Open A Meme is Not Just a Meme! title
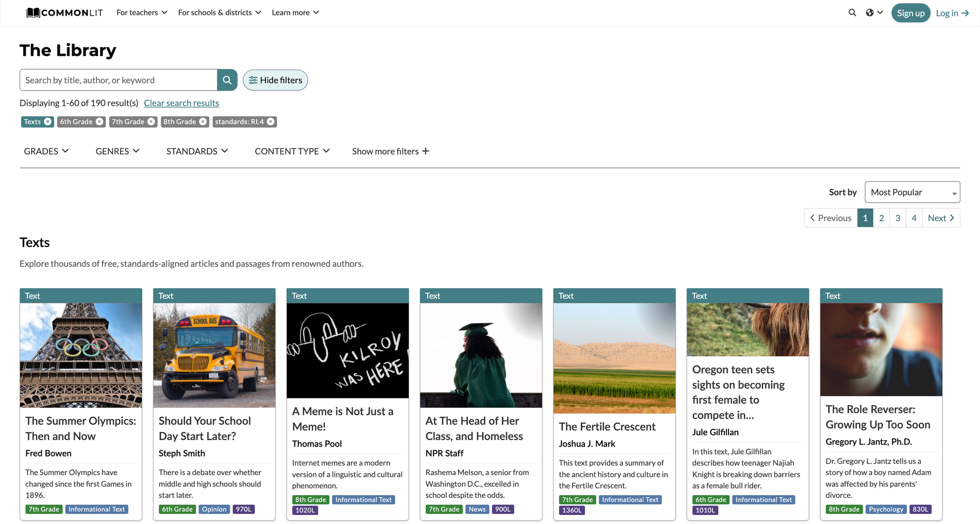 click(x=343, y=419)
